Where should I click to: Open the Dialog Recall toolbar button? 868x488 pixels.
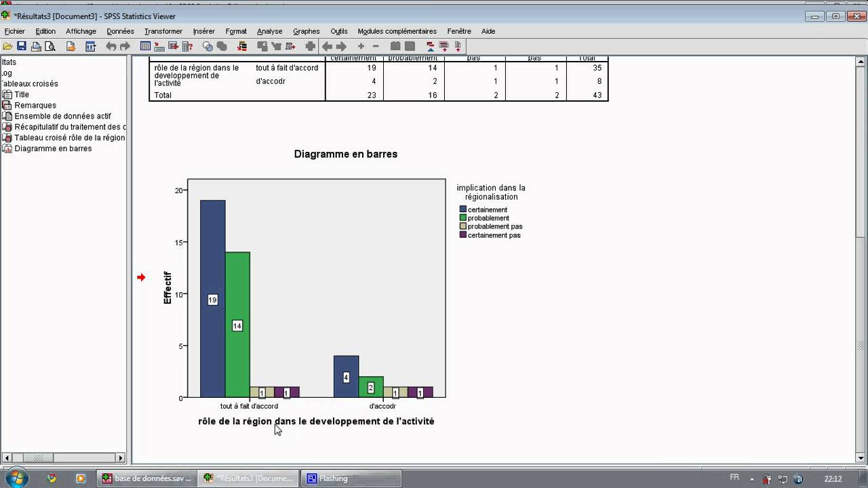coord(90,46)
